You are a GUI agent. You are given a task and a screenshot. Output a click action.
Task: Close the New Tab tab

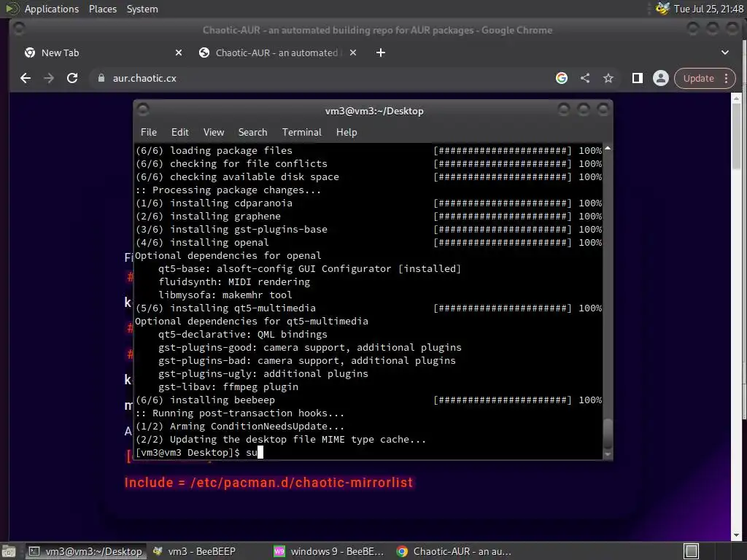179,52
